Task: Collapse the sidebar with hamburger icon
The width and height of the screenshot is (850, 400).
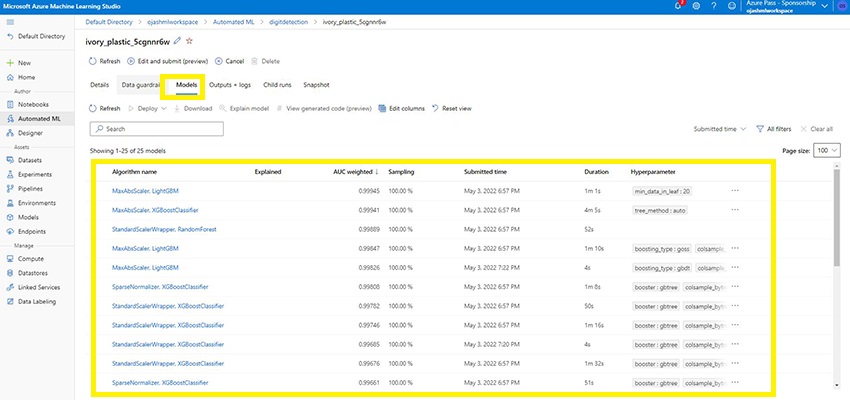Action: point(10,20)
